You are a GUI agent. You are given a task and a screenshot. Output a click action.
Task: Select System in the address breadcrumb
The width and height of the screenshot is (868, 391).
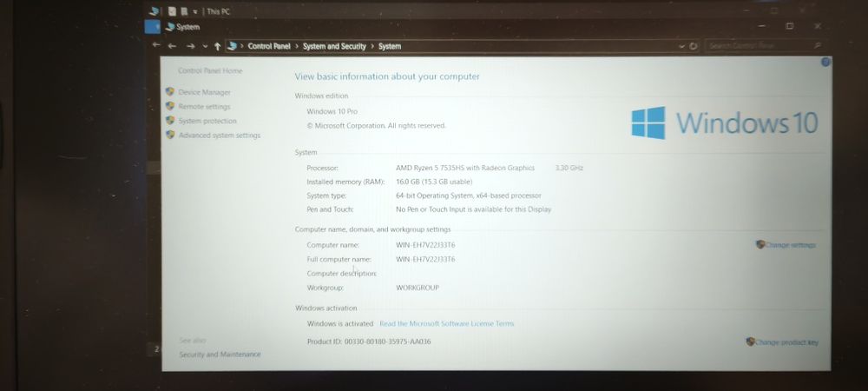pyautogui.click(x=390, y=47)
